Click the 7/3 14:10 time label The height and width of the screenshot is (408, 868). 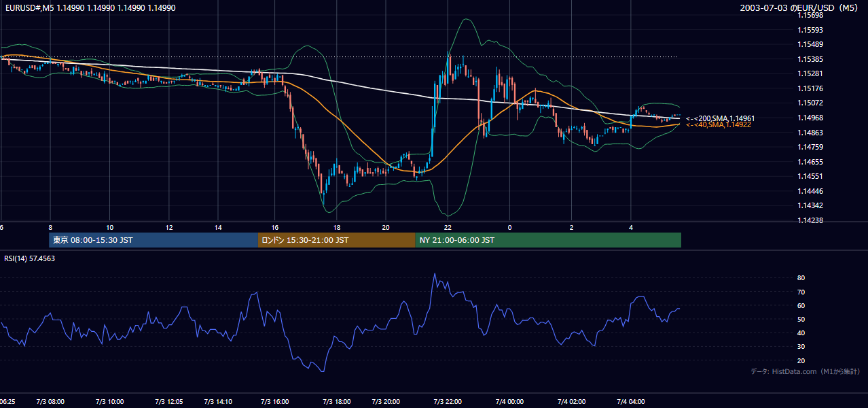point(218,402)
